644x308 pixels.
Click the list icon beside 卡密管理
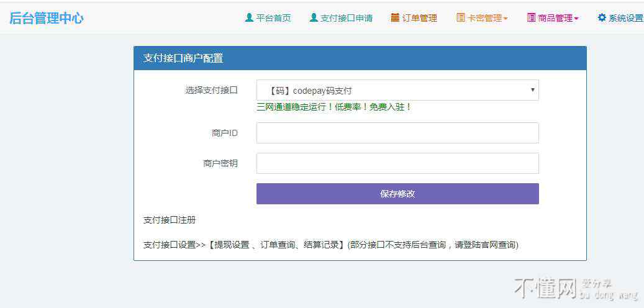460,18
